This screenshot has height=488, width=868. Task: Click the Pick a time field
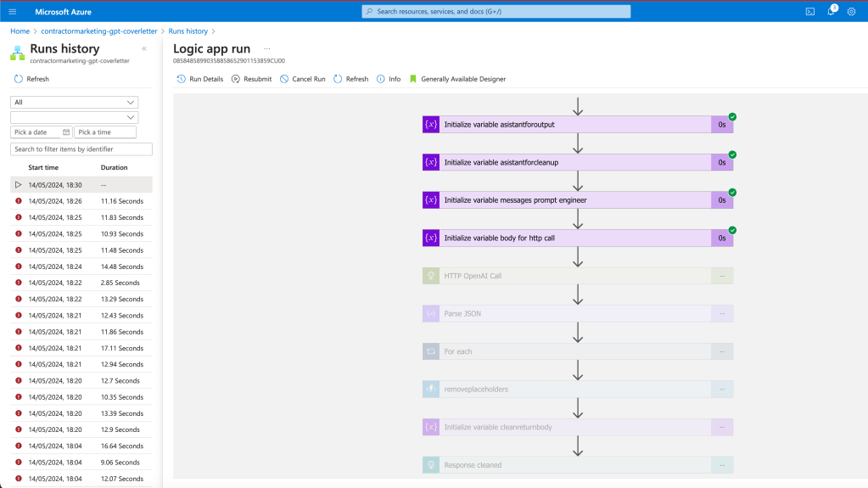[105, 132]
